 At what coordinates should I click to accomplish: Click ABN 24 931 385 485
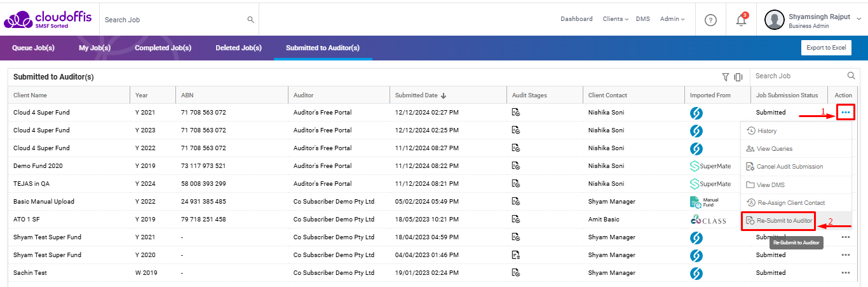coord(203,202)
